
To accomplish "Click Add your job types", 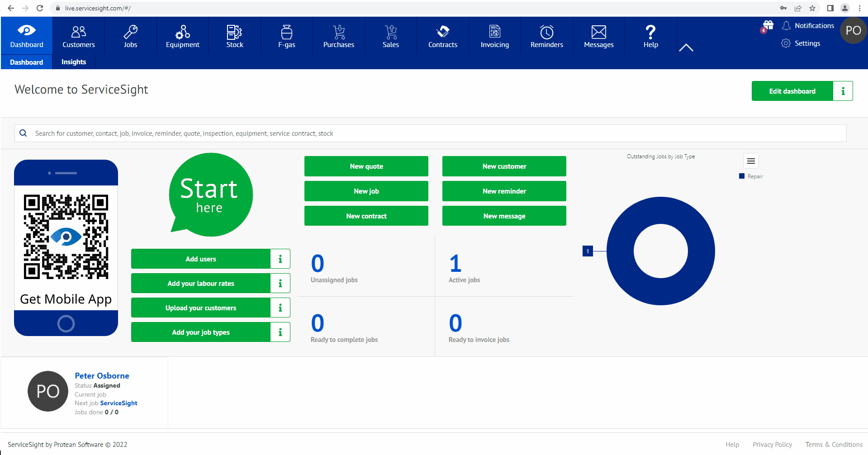I will pos(201,332).
